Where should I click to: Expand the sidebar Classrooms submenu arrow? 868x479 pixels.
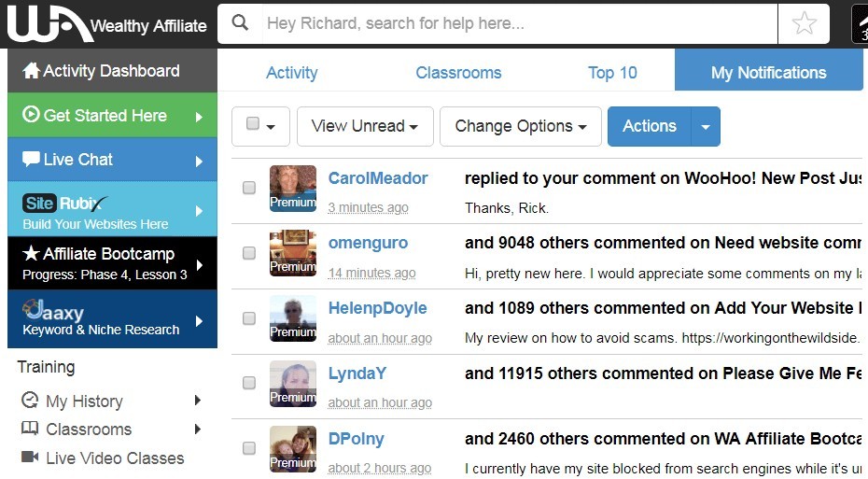(198, 429)
